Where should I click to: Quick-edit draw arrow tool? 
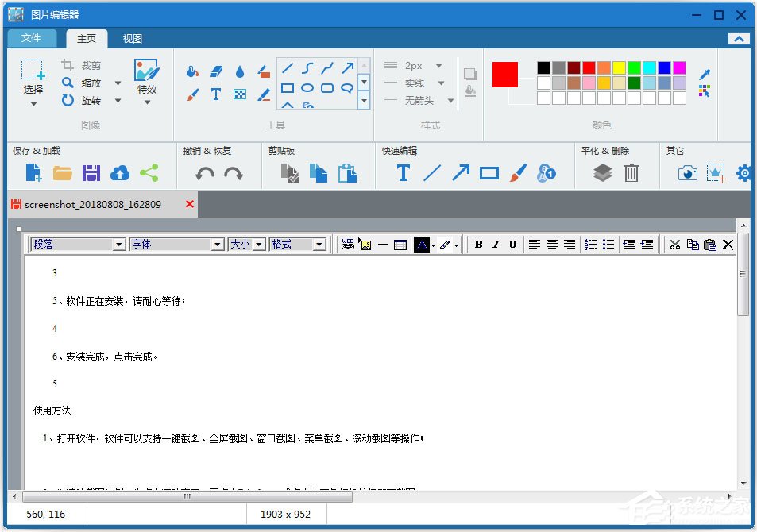click(x=461, y=173)
